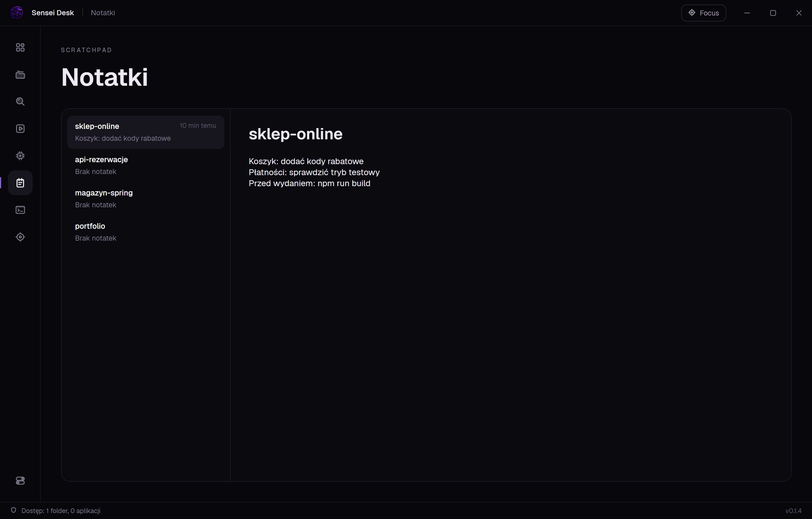812x519 pixels.
Task: Maximize the Sensei Desk window
Action: (x=773, y=13)
